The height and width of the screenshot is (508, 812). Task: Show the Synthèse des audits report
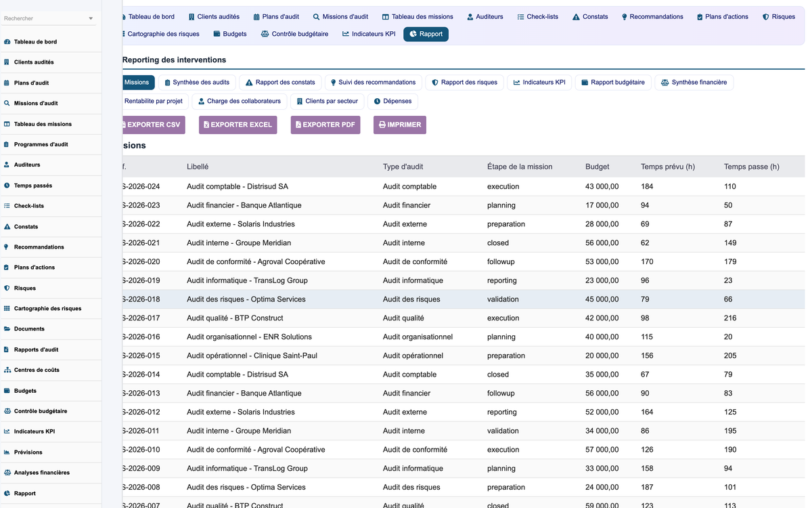197,83
